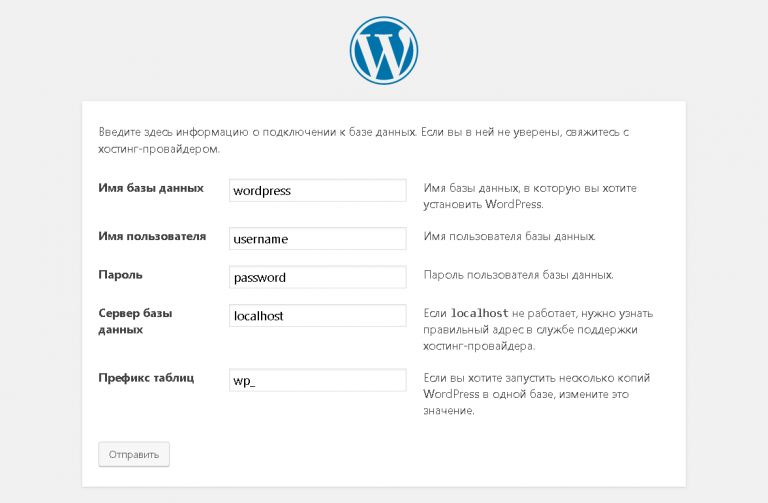Click the Имя пользователя базы данных description

tap(509, 236)
